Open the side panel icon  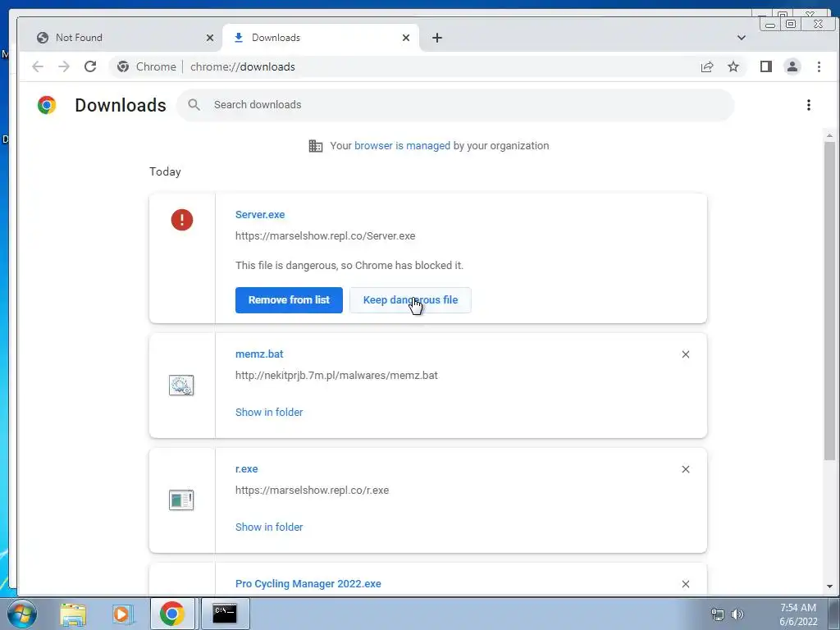click(766, 66)
